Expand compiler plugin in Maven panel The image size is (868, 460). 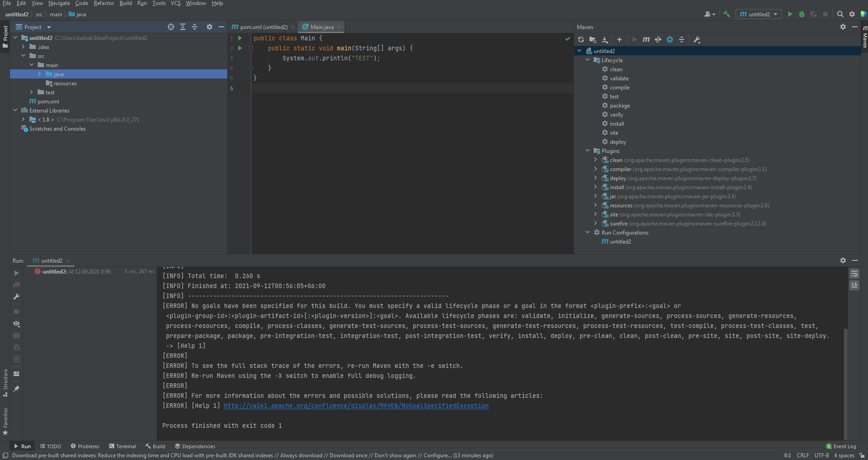596,169
